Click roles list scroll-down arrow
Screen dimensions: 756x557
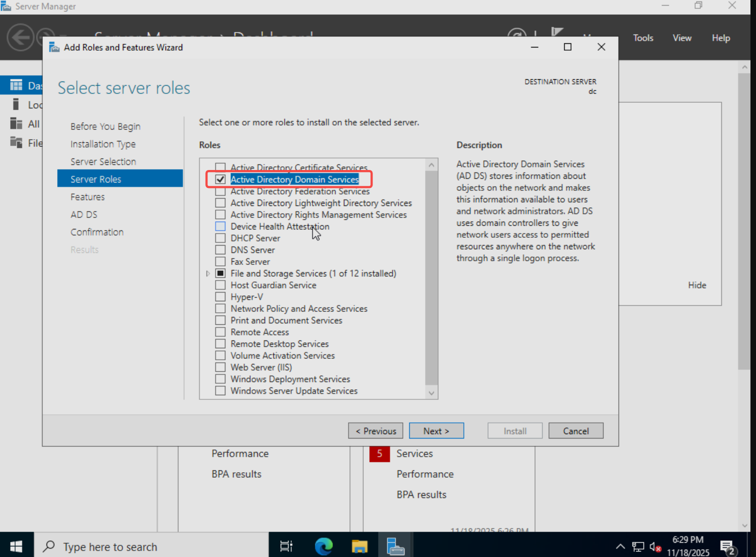tap(431, 393)
